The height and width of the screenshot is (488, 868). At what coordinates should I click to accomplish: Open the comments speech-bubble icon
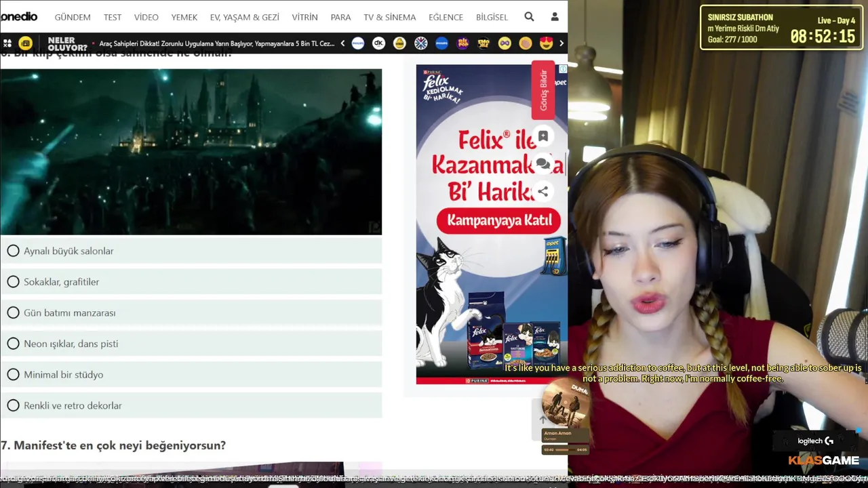point(543,164)
